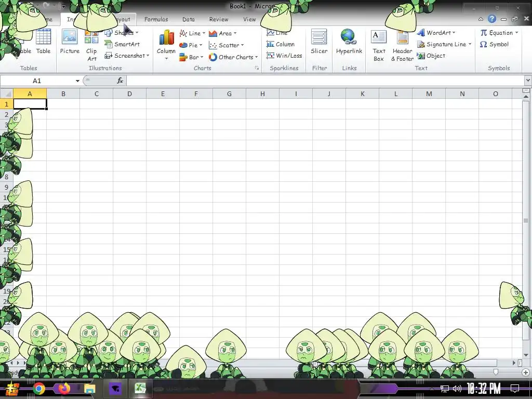532x399 pixels.
Task: Insert a Picture from file
Action: [70, 42]
